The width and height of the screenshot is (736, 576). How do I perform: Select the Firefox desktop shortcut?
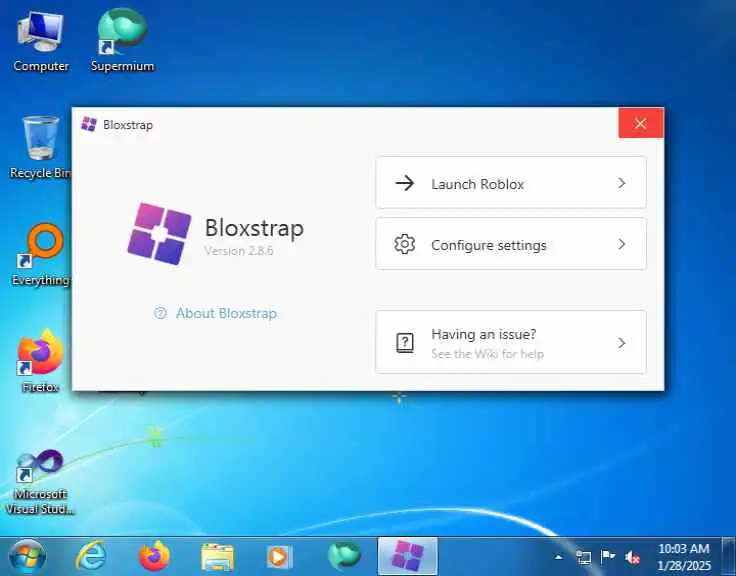tap(40, 361)
